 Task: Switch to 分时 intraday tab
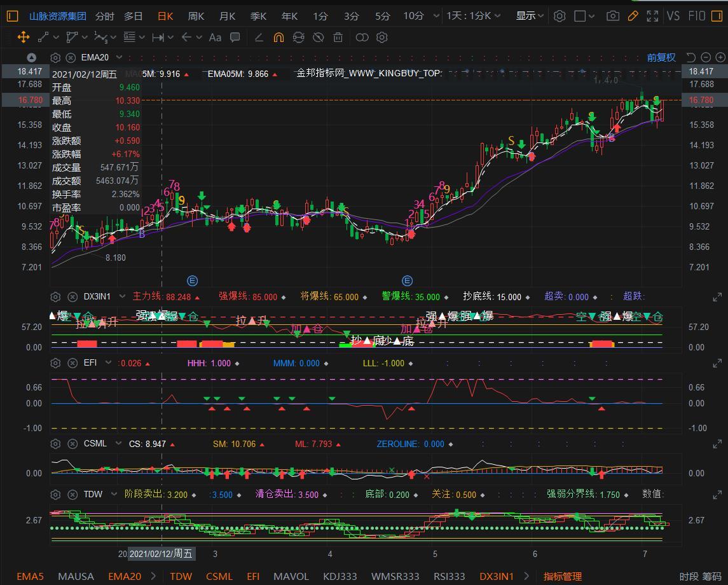[104, 17]
